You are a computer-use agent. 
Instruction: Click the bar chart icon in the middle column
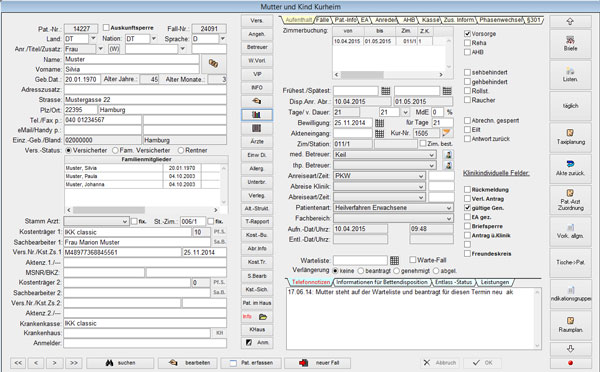257,114
